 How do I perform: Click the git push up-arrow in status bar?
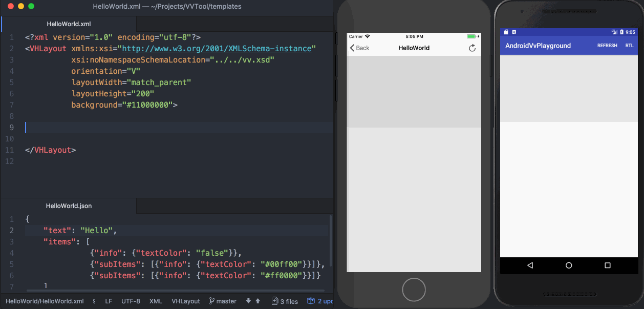(x=258, y=301)
